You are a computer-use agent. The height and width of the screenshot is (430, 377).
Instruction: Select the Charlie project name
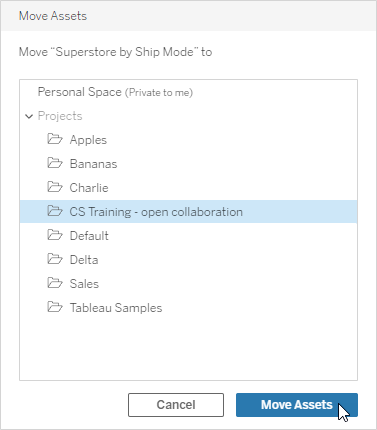click(x=89, y=188)
